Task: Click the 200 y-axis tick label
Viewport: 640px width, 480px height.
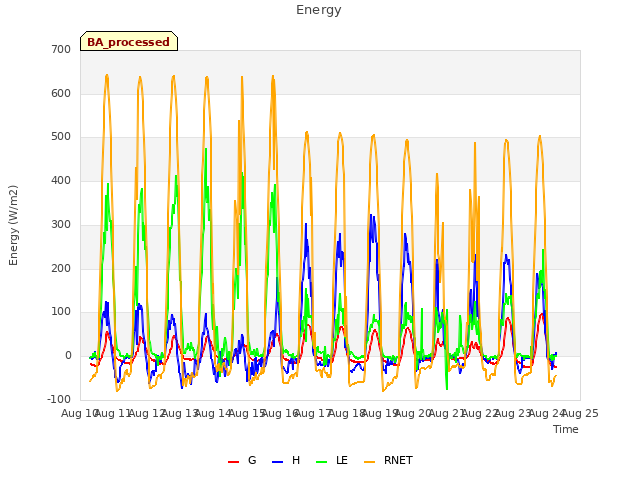Action: point(61,268)
